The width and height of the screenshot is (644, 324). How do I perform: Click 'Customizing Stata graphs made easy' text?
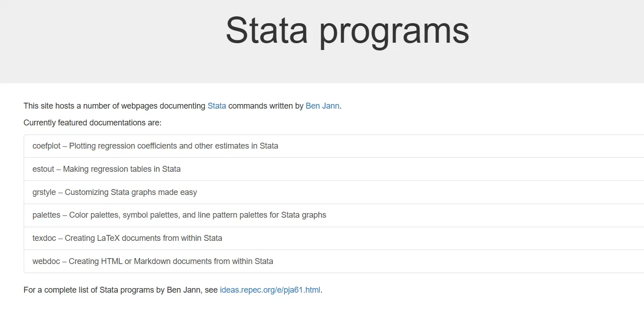coord(131,192)
